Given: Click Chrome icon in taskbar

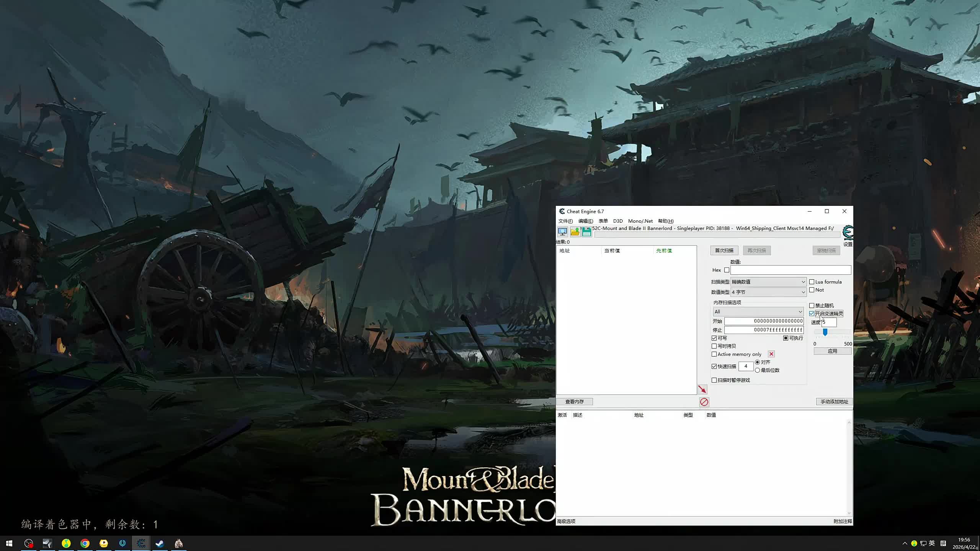Looking at the screenshot, I should point(85,543).
